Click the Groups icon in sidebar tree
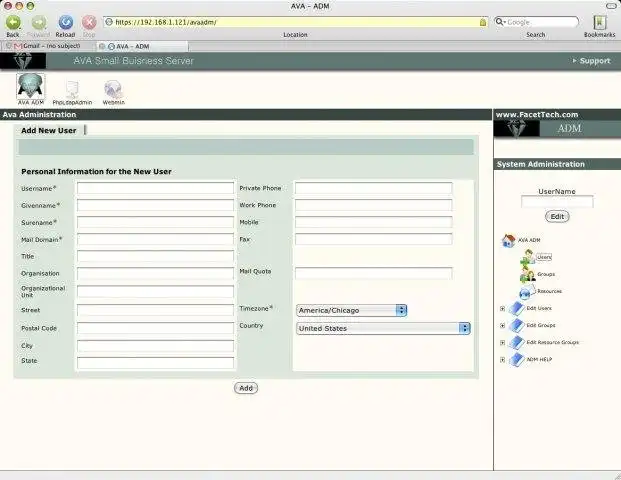621x480 pixels. coord(528,274)
